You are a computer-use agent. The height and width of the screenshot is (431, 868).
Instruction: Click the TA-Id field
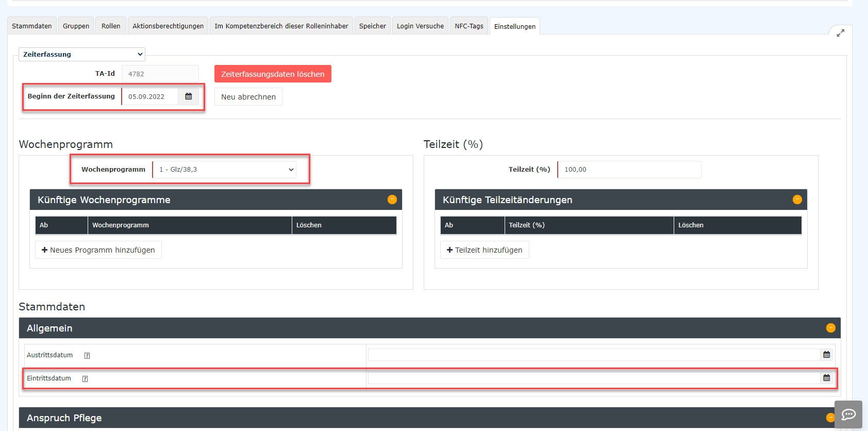pyautogui.click(x=160, y=74)
